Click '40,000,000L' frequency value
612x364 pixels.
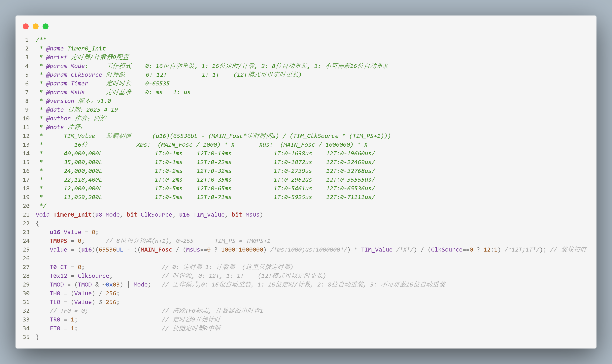(83, 153)
